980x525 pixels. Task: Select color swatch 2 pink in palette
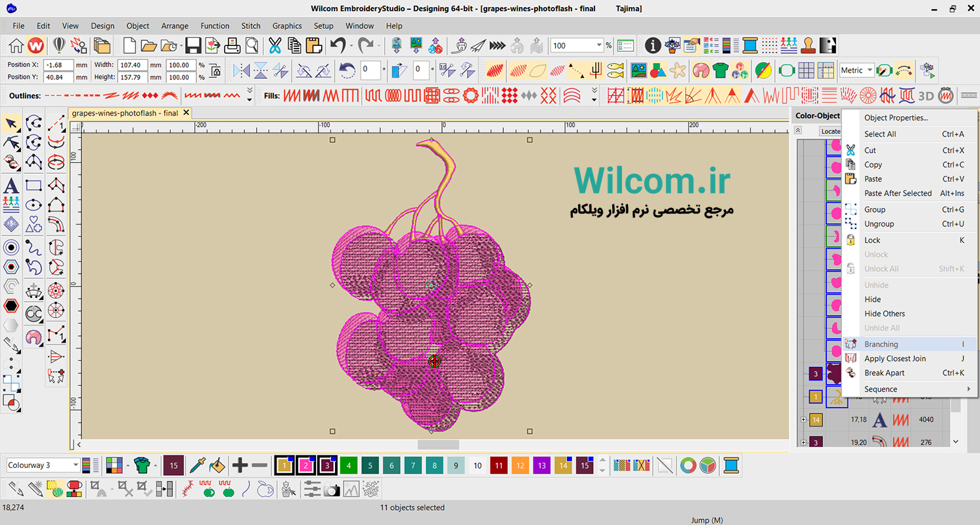[x=305, y=465]
